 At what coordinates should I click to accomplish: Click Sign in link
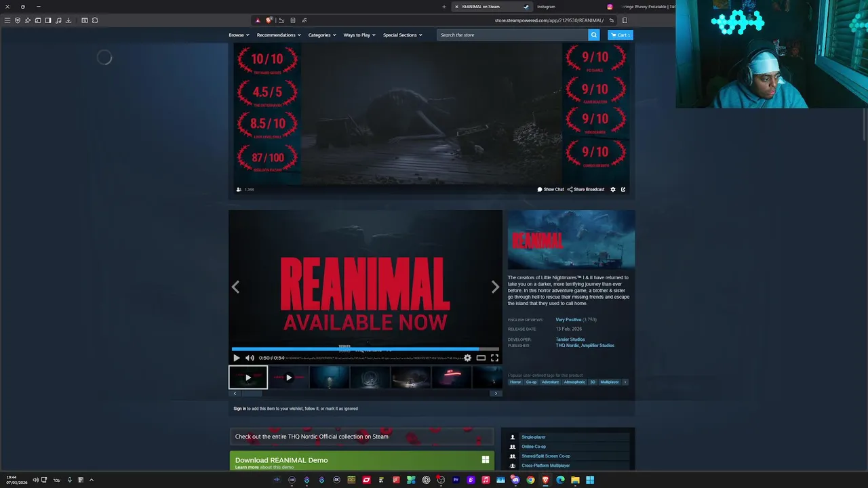pyautogui.click(x=240, y=409)
